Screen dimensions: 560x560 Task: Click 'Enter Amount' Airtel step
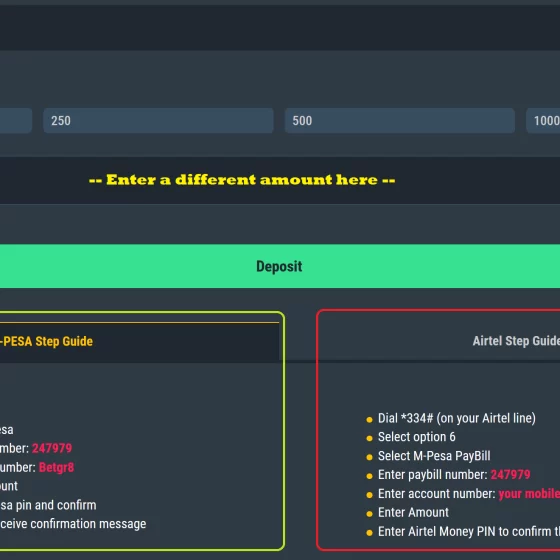[413, 512]
